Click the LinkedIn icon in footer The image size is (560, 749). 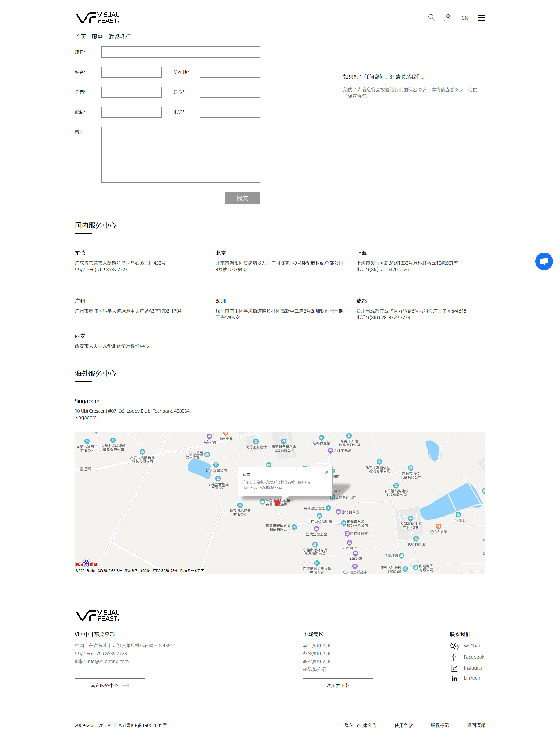pyautogui.click(x=454, y=678)
